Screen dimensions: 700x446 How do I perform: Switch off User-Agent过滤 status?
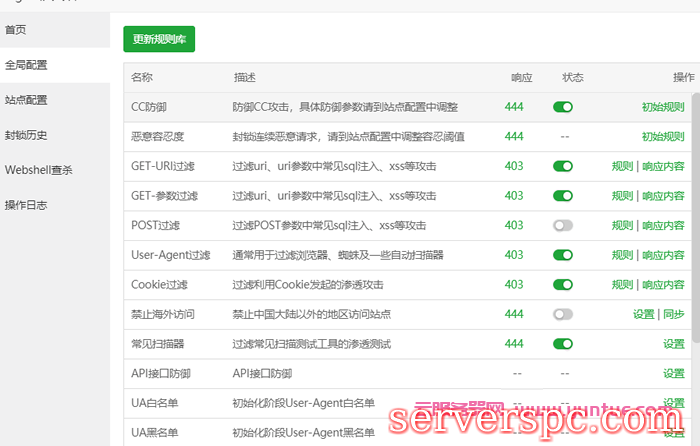click(x=563, y=255)
